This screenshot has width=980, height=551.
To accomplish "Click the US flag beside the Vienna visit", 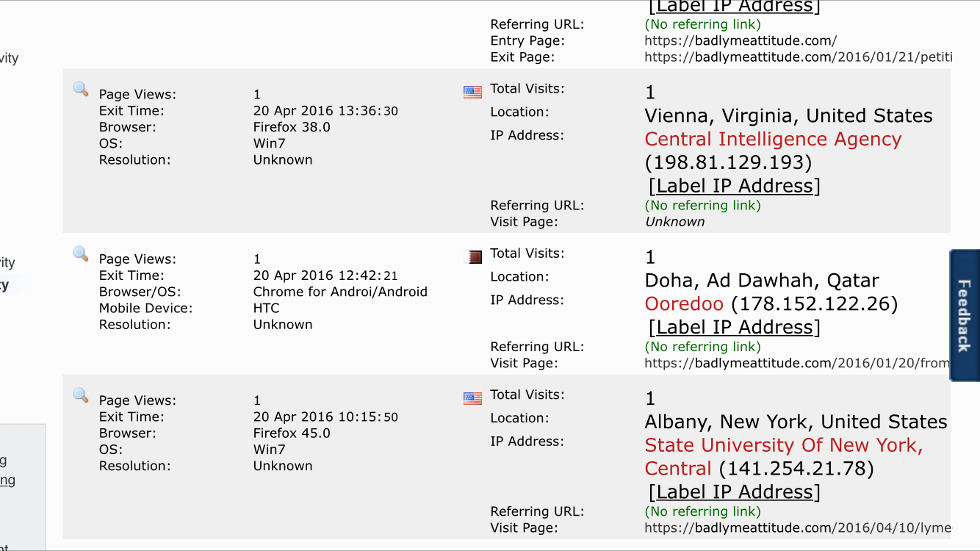I will point(472,92).
